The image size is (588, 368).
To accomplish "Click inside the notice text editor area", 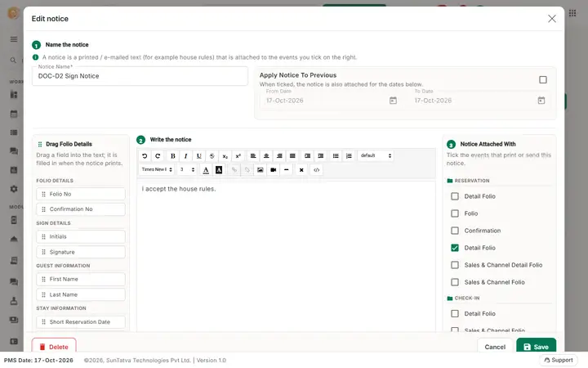I will pos(286,255).
